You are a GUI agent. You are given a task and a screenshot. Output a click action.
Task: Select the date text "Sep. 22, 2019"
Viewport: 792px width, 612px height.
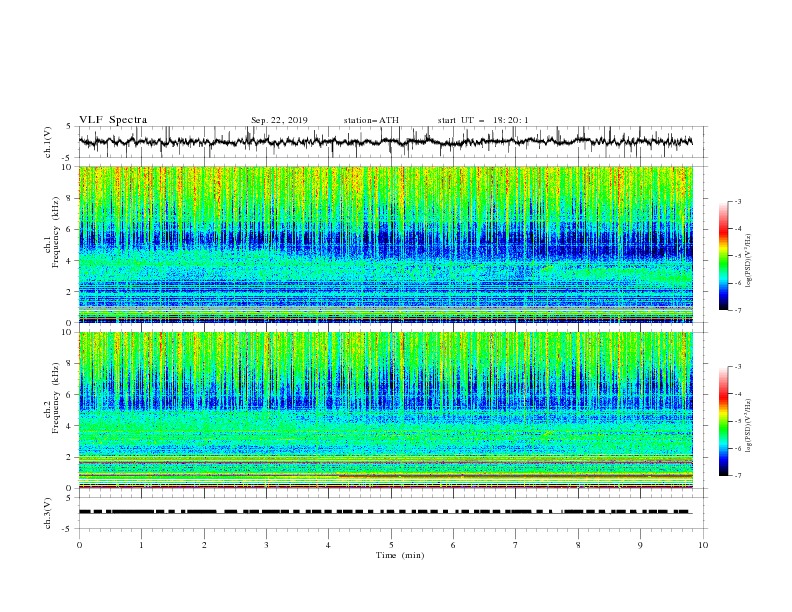coord(279,120)
